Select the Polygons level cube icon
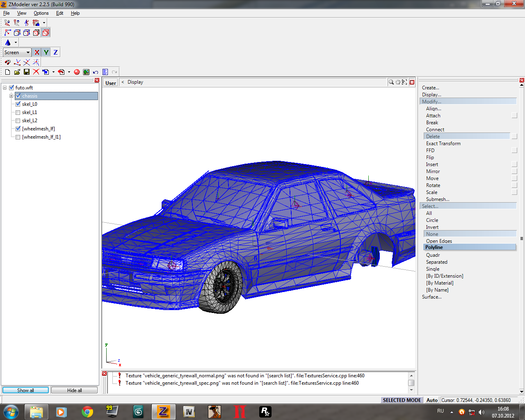Screen dimensions: 525x420 [27, 32]
